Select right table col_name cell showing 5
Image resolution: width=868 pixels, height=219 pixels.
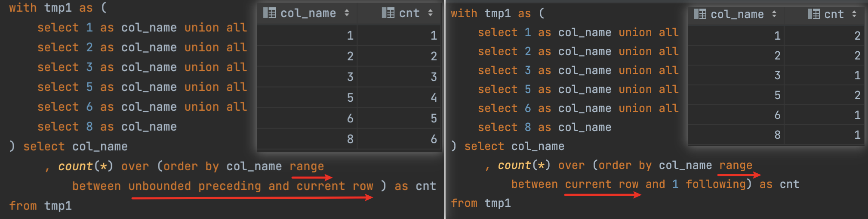[x=777, y=95]
